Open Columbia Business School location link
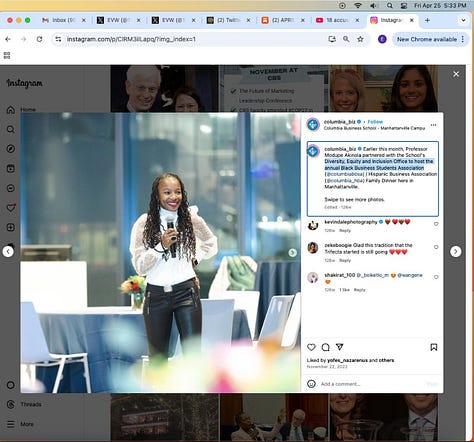Screen dimensions: 474x442 (x=374, y=128)
